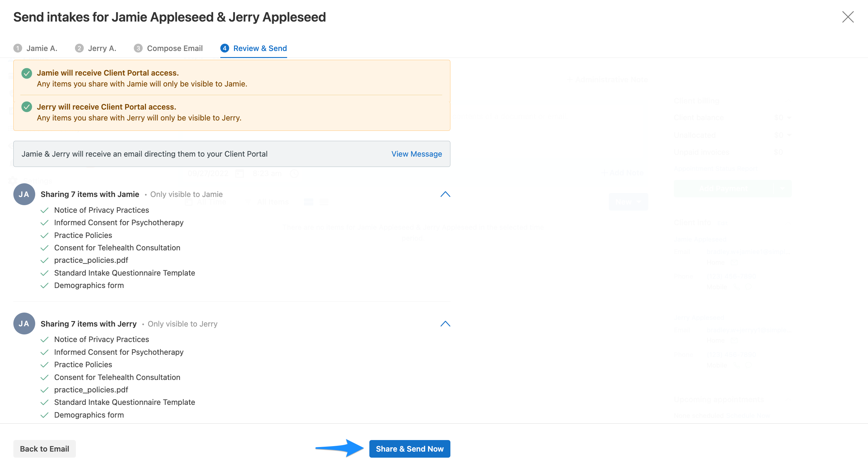
Task: Click Jamie will receive Client Portal access heading
Action: (x=107, y=73)
